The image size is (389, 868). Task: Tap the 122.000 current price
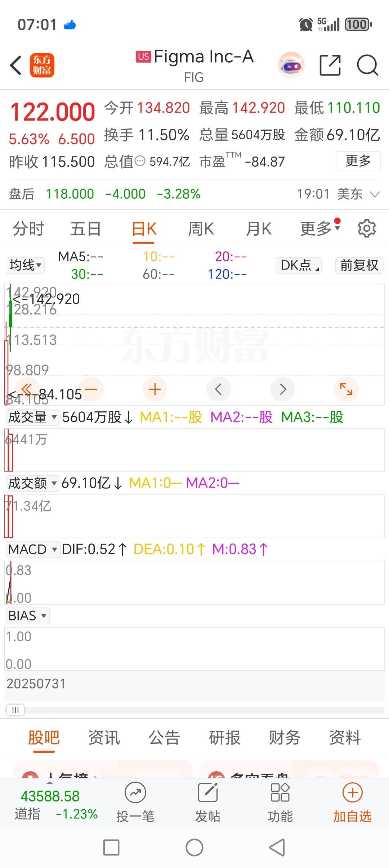point(53,112)
